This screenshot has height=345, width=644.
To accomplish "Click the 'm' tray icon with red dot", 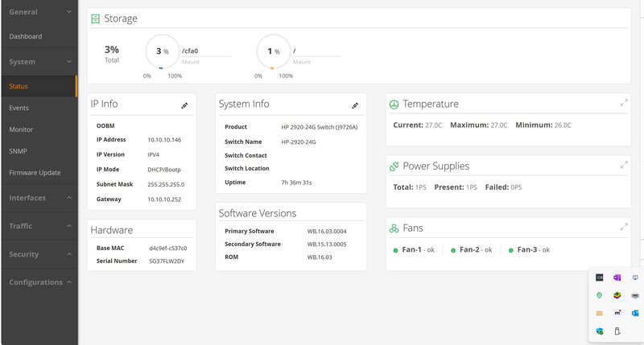I will point(617,313).
